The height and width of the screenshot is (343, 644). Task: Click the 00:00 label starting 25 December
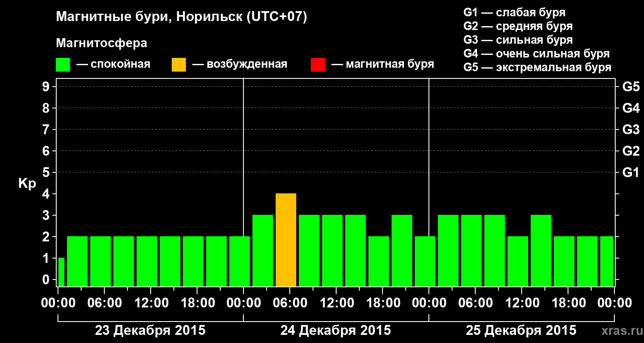[428, 303]
